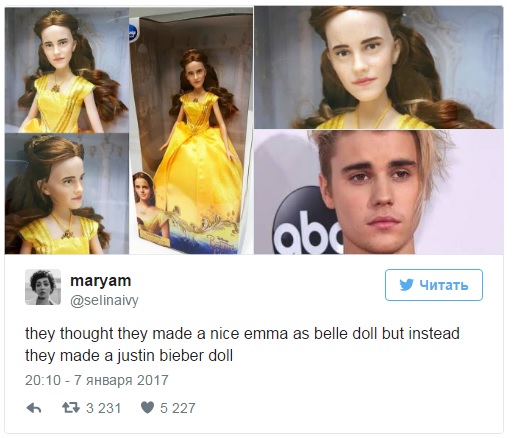Image resolution: width=514 pixels, height=438 pixels.
Task: Click the retweet icon
Action: pos(71,408)
